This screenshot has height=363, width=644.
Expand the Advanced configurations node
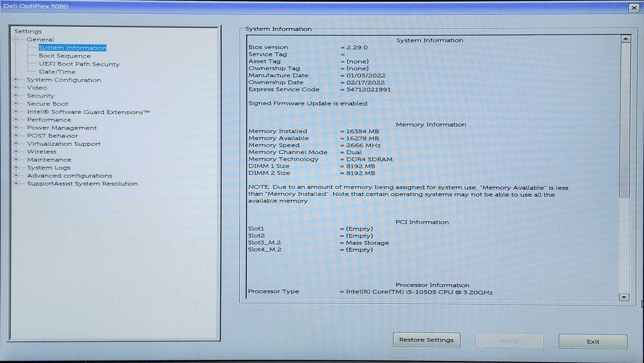coord(16,176)
